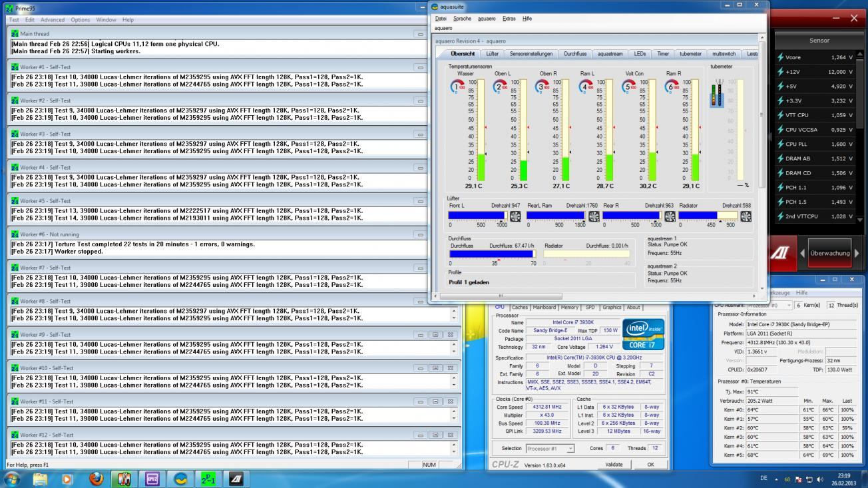The height and width of the screenshot is (488, 868).
Task: Click the Radiator fan icon
Action: click(746, 216)
